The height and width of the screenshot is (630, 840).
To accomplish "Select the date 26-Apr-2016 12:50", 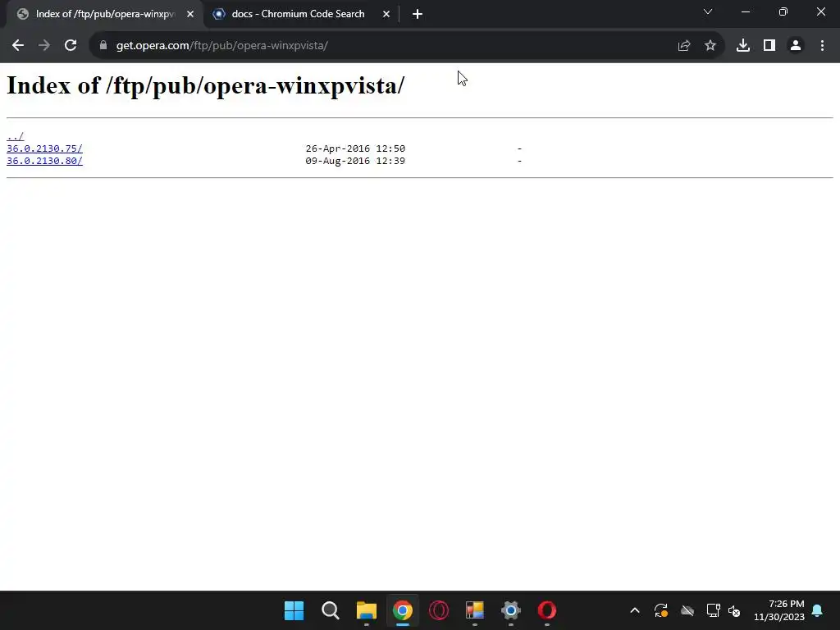I will pyautogui.click(x=355, y=148).
